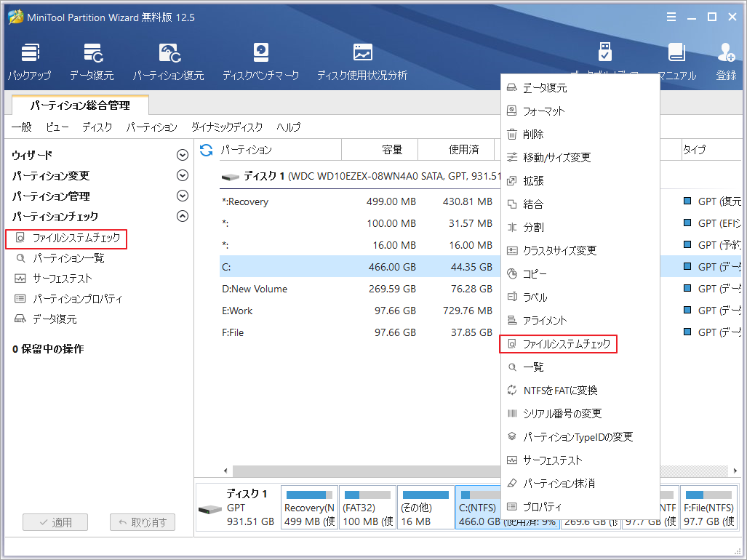Select the ディスク 1 header row
The image size is (747, 560).
pos(360,176)
